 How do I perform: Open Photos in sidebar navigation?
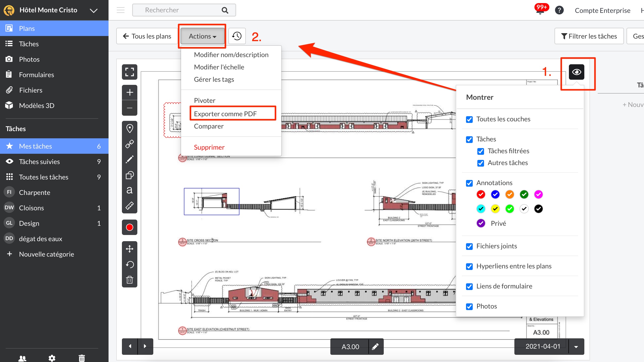(54, 59)
